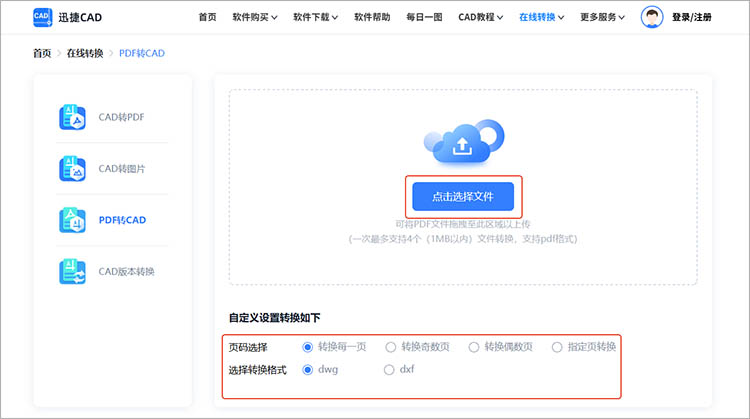Select the 转换每一页 radio button
Viewport: 750px width, 419px height.
pos(308,347)
